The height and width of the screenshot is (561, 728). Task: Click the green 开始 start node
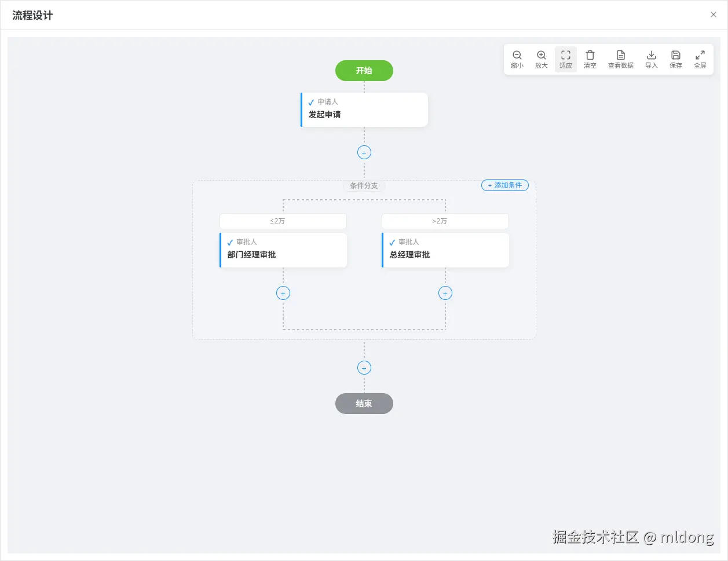coord(364,71)
